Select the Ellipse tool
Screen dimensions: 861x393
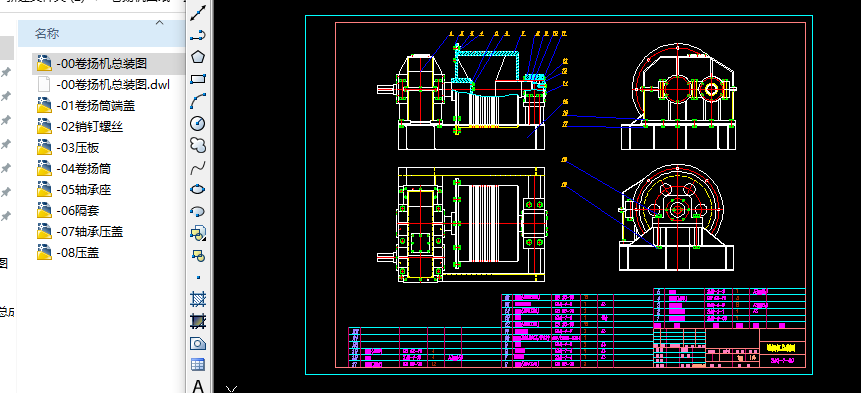[x=198, y=189]
